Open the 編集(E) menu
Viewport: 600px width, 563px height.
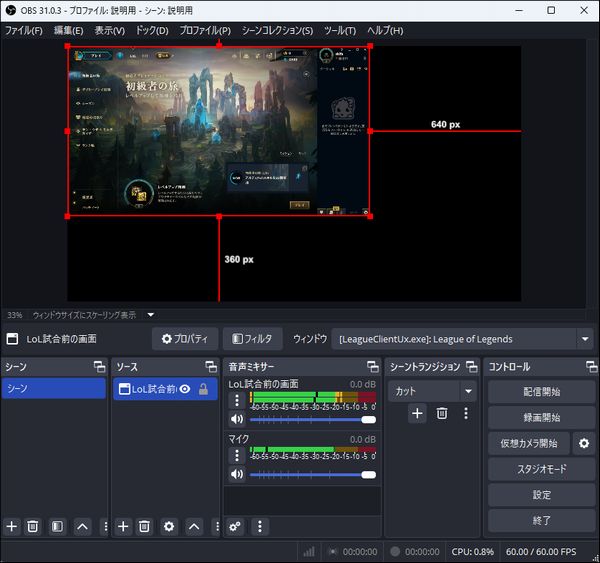click(x=68, y=31)
